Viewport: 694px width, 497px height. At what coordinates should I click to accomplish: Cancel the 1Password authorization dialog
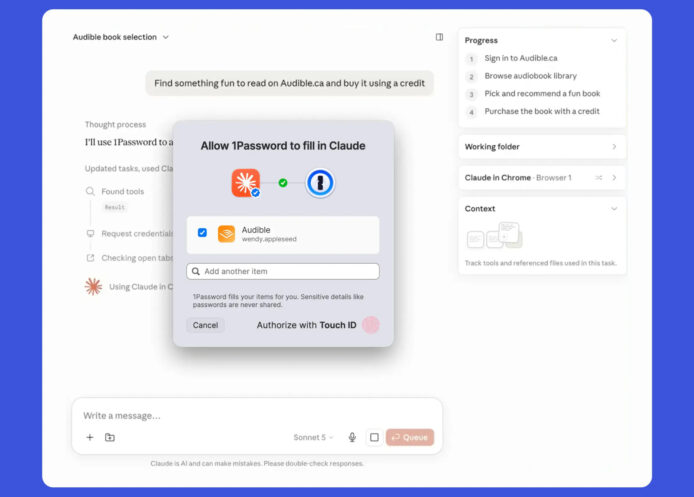pyautogui.click(x=205, y=325)
